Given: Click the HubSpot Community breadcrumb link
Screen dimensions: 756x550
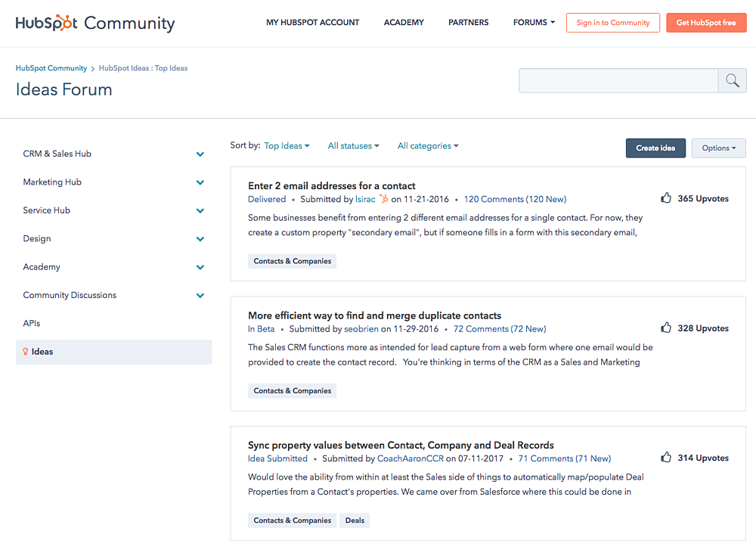Looking at the screenshot, I should tap(51, 68).
